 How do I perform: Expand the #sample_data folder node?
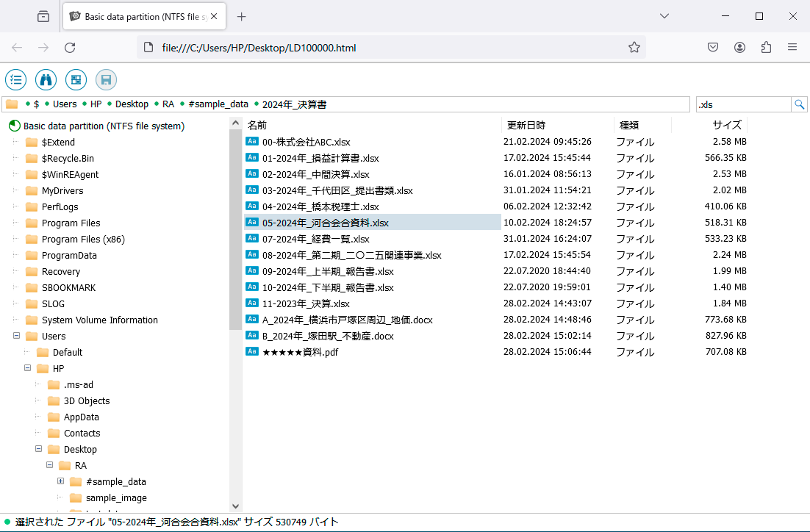(x=61, y=481)
